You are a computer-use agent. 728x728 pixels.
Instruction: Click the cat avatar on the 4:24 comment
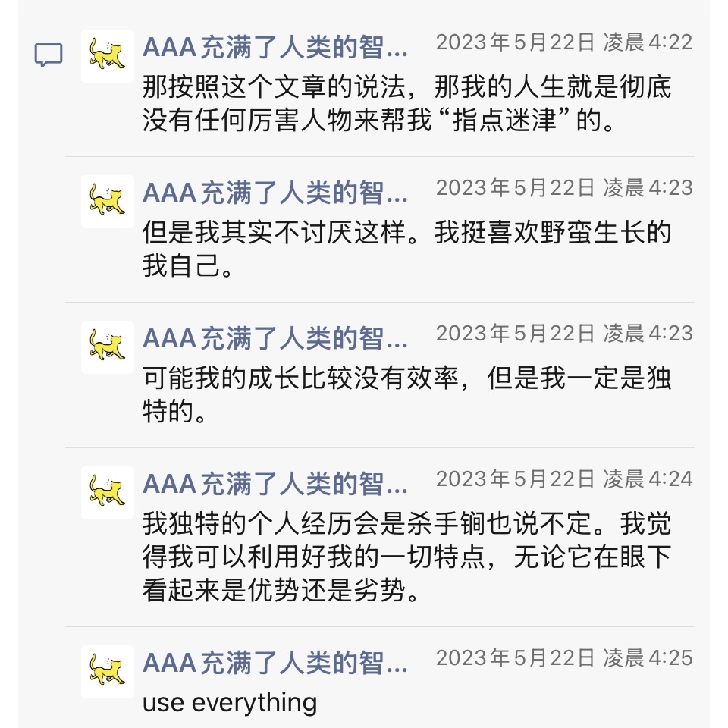[x=107, y=492]
